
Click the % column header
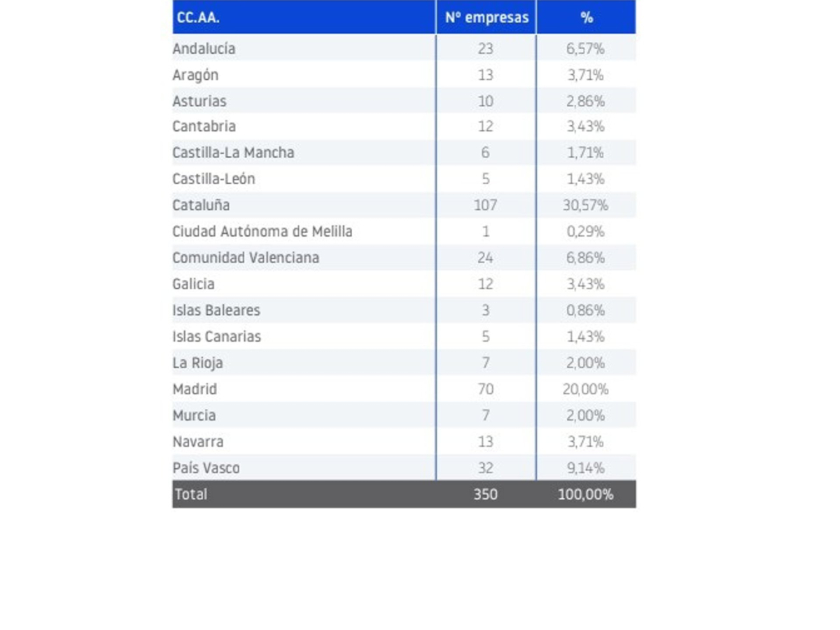[587, 18]
